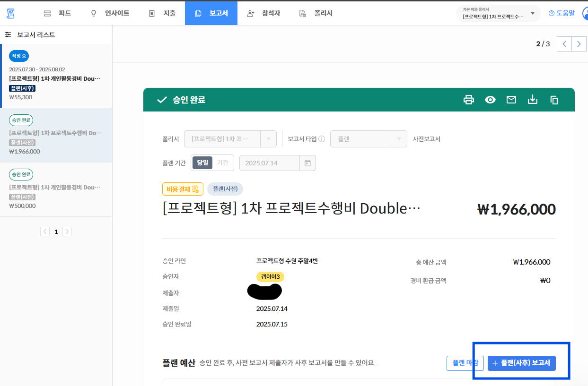Screen dimensions: 588x386
Task: Click the 사전보고서 label
Action: tap(427, 139)
